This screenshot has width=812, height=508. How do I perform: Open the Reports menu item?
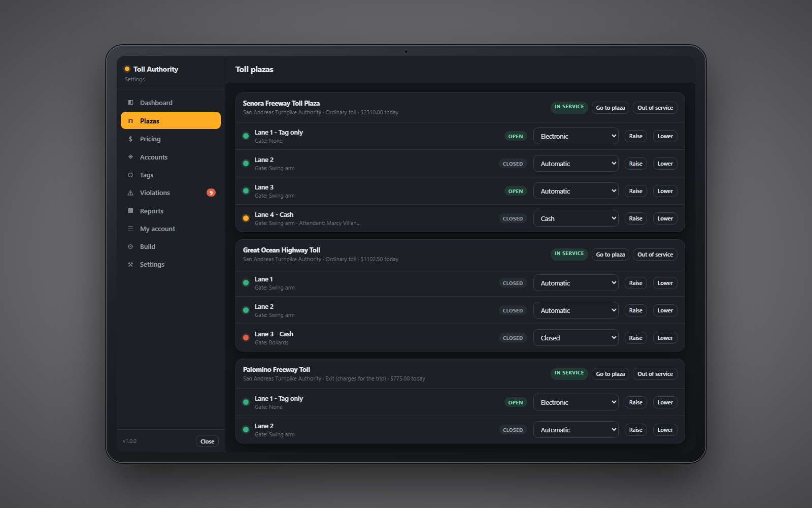tap(171, 211)
